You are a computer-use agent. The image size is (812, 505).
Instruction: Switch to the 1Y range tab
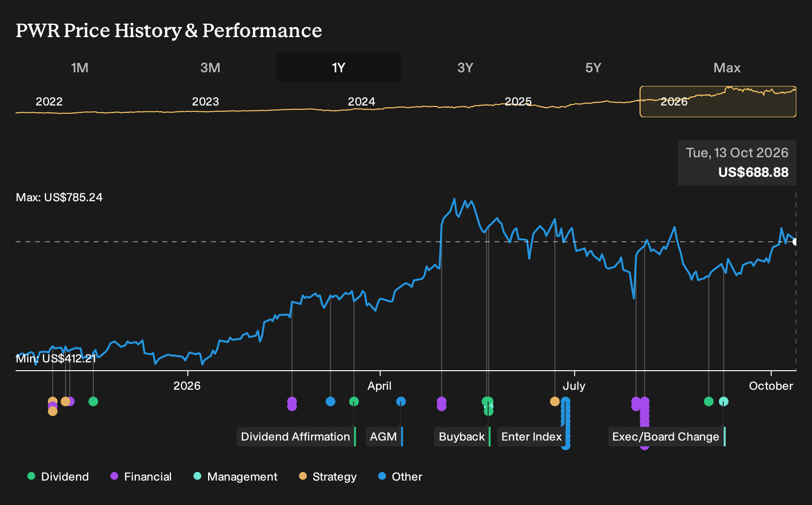pos(339,67)
